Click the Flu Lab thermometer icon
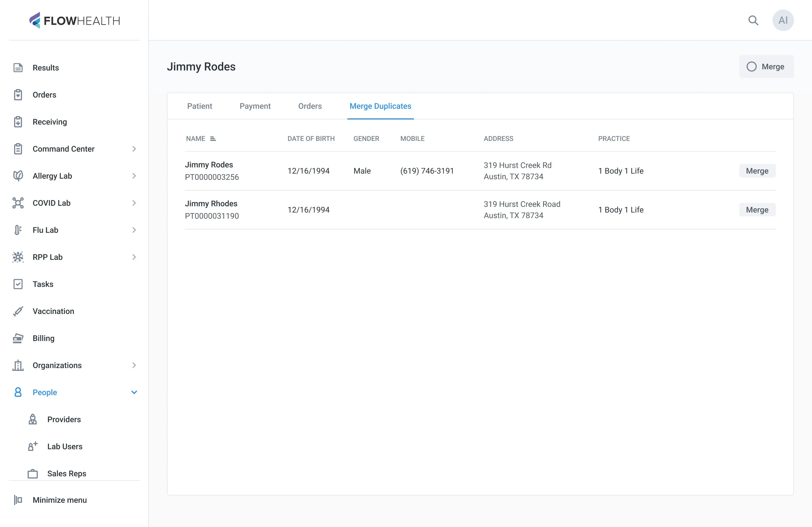This screenshot has width=812, height=527. 18,230
